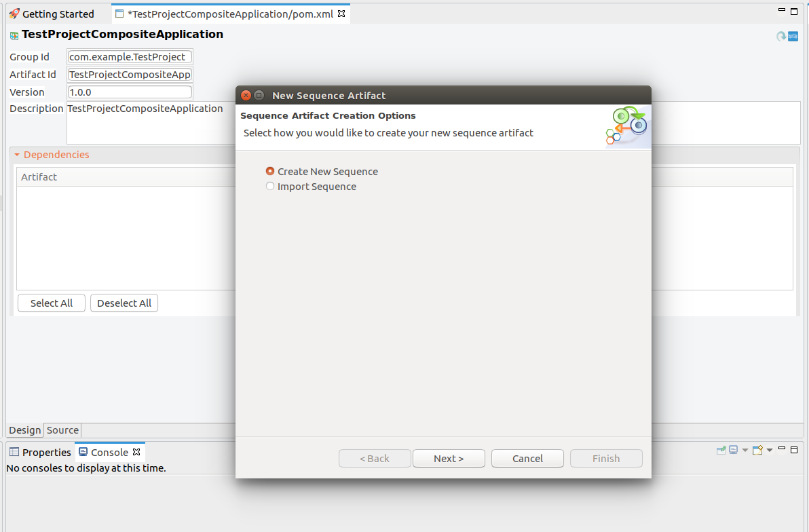Select the Import Sequence option
Image resolution: width=809 pixels, height=532 pixels.
coord(270,186)
